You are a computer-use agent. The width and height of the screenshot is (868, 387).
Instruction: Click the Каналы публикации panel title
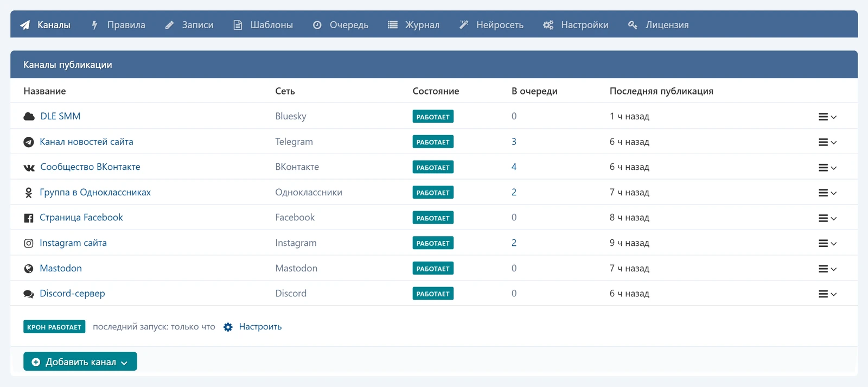(x=68, y=65)
